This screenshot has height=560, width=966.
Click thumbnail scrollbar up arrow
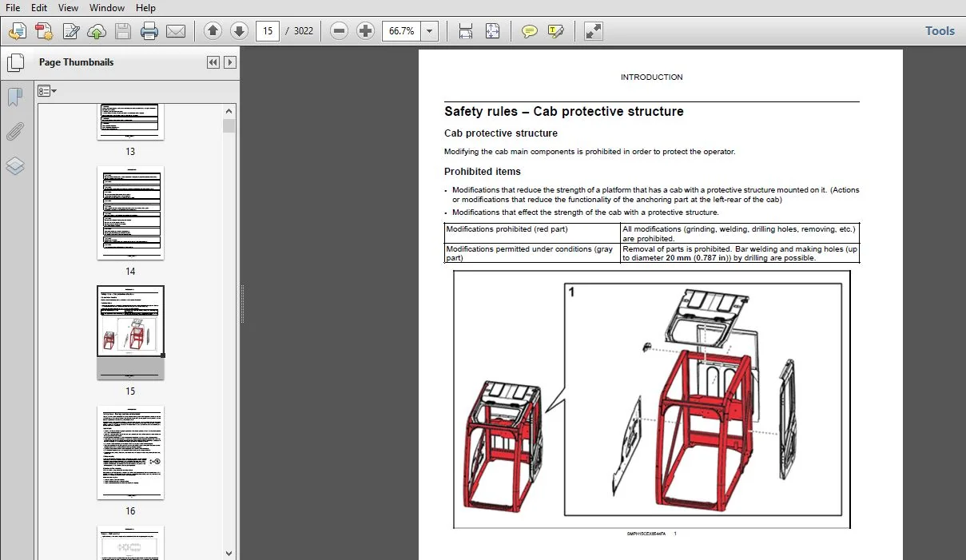pyautogui.click(x=229, y=111)
